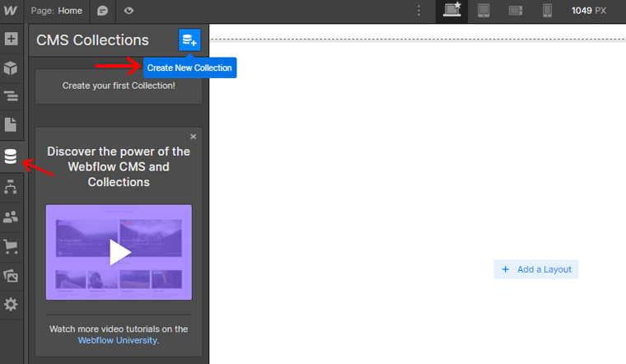626x364 pixels.
Task: Open the Users panel
Action: (x=11, y=217)
